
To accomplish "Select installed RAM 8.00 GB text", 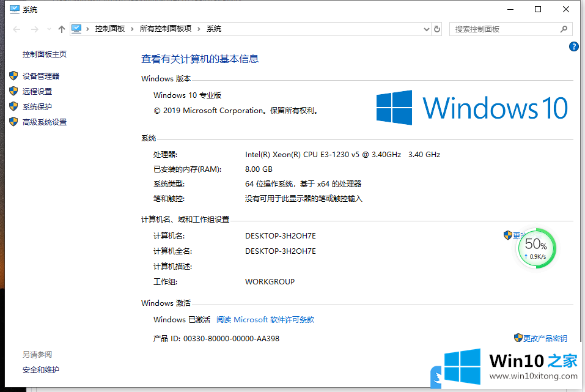I will coord(259,169).
